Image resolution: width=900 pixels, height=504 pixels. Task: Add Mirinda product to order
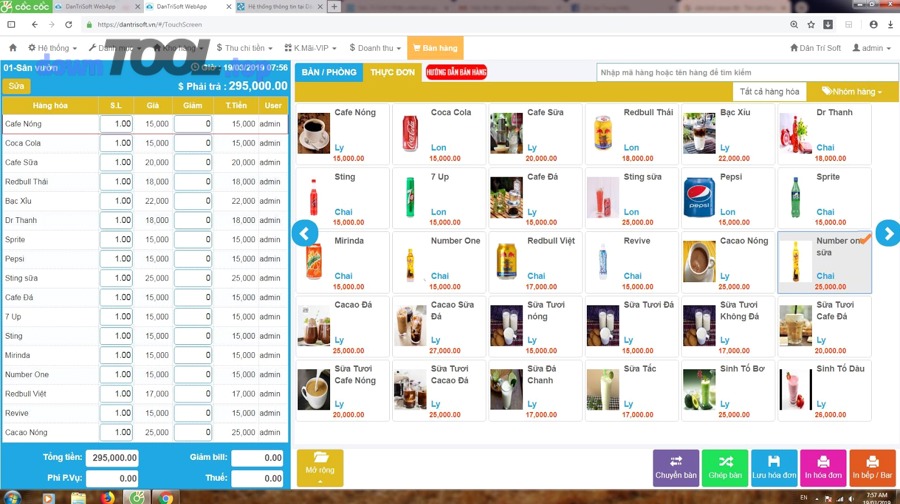pyautogui.click(x=343, y=262)
